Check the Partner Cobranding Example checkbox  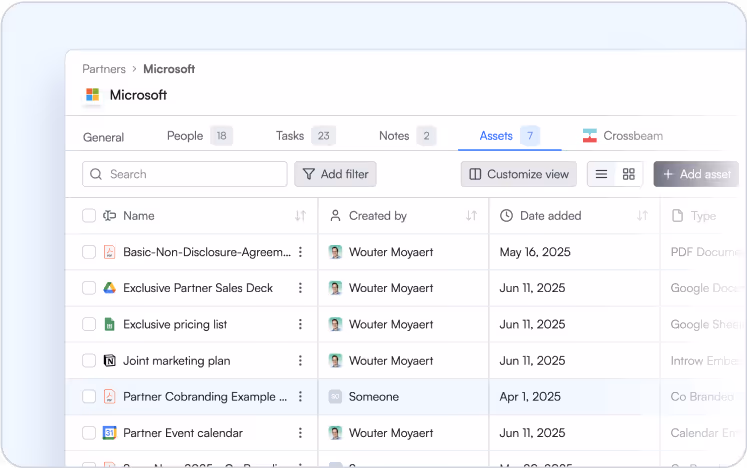(89, 397)
